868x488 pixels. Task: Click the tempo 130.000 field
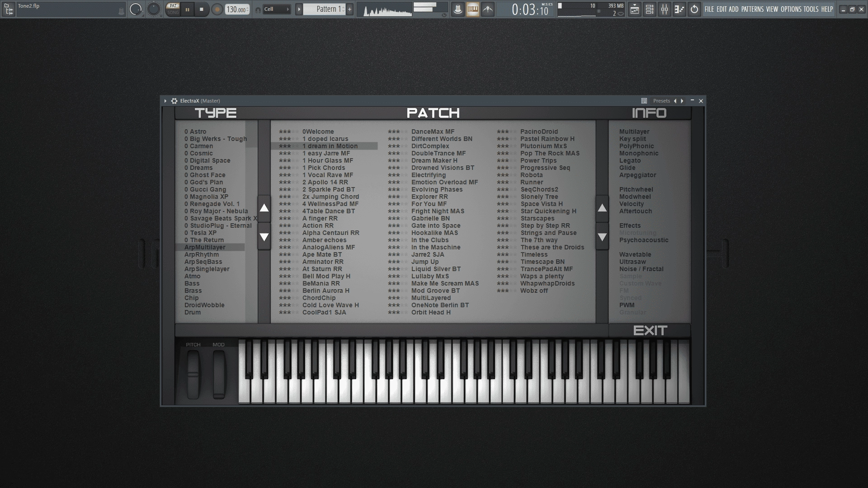pos(237,9)
